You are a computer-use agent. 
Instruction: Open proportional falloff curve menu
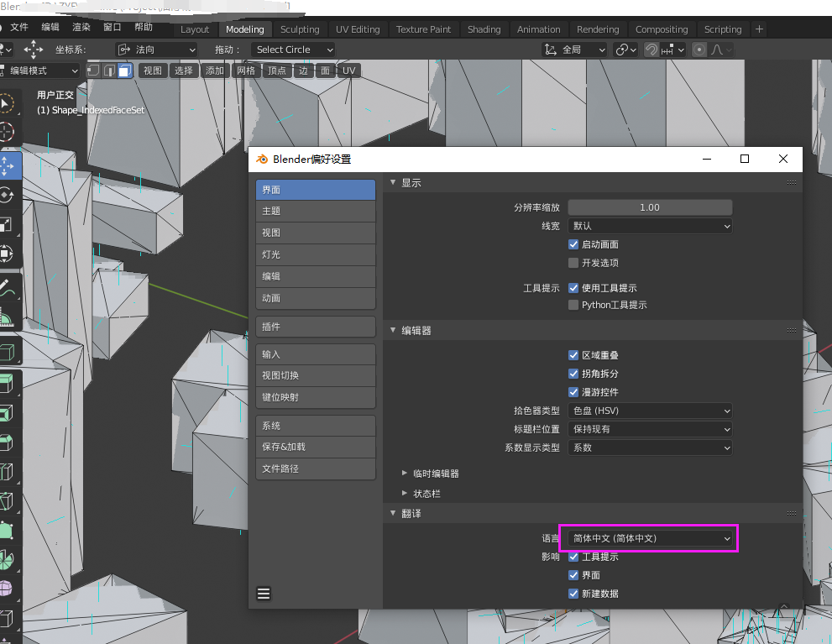click(x=722, y=50)
